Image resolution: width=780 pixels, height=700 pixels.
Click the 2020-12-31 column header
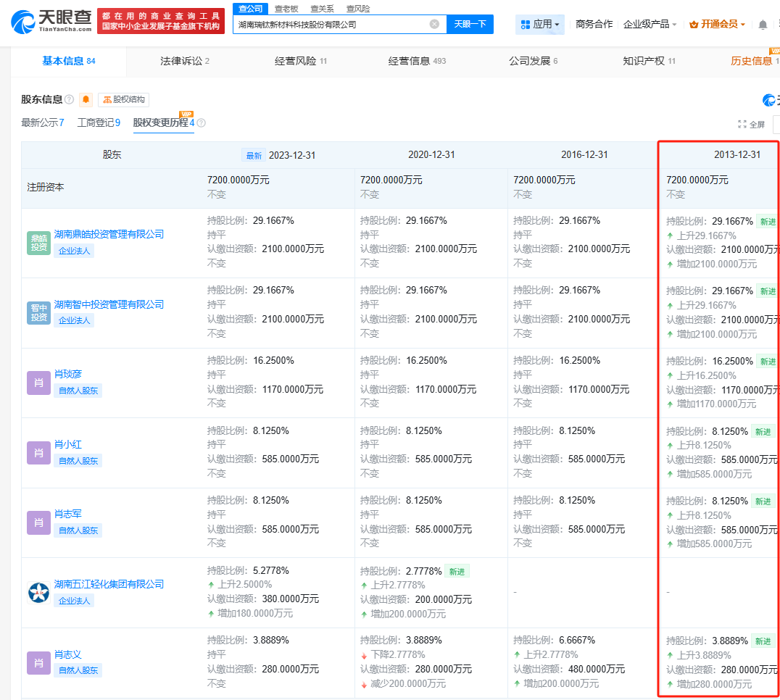431,154
